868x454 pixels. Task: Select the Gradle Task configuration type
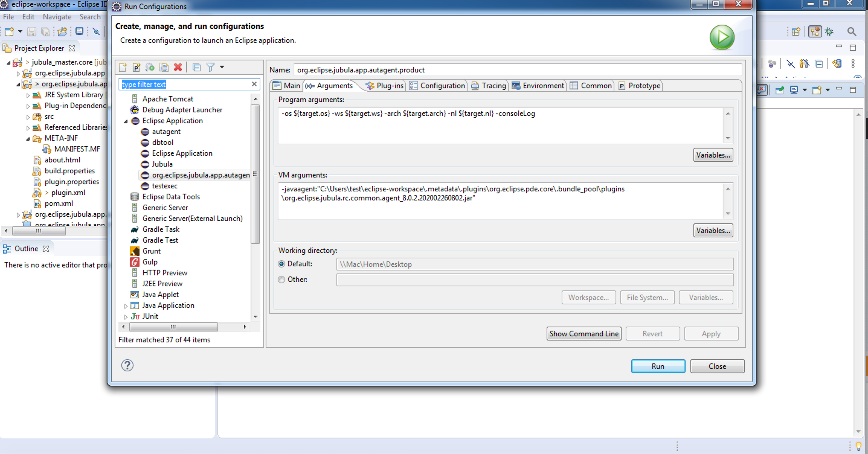[161, 229]
